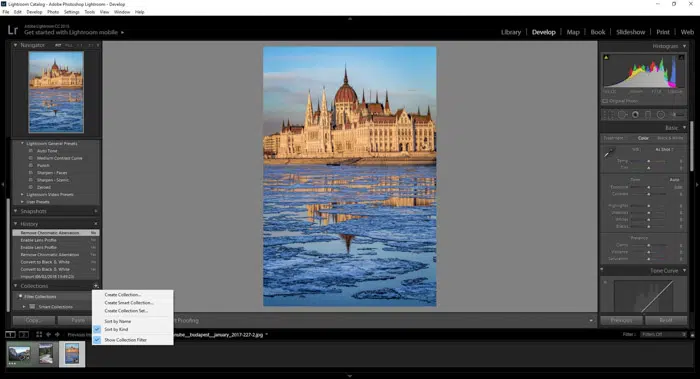Go forward with the right arrow icon

(57, 334)
